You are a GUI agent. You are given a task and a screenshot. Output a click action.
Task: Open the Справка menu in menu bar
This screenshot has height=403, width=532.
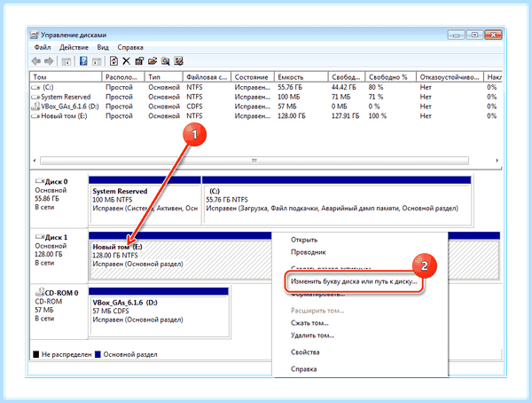(130, 47)
